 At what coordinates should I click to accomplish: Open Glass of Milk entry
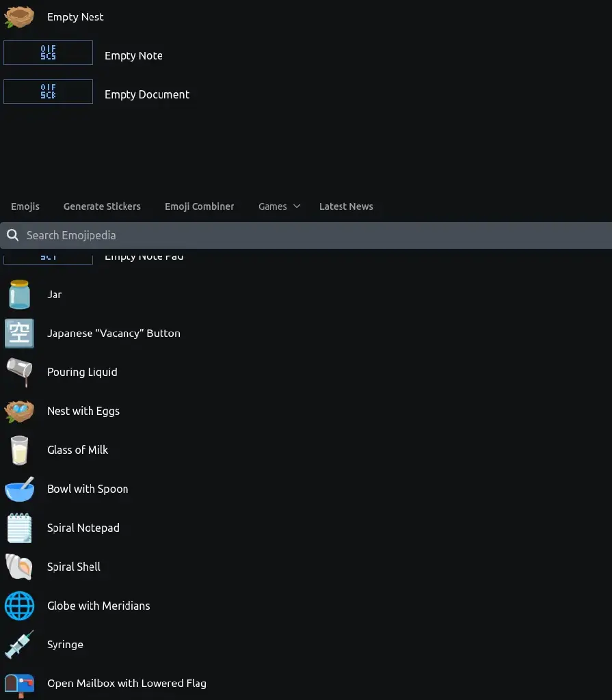click(78, 450)
